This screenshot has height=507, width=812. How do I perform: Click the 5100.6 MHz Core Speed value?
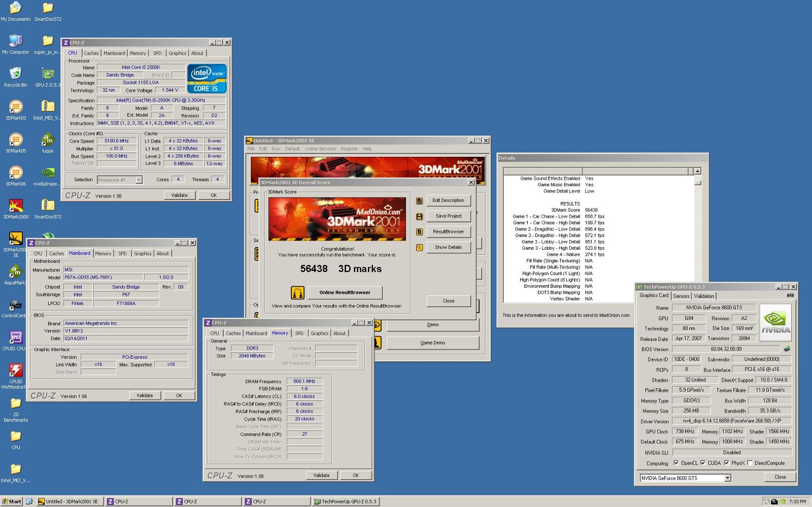[117, 141]
